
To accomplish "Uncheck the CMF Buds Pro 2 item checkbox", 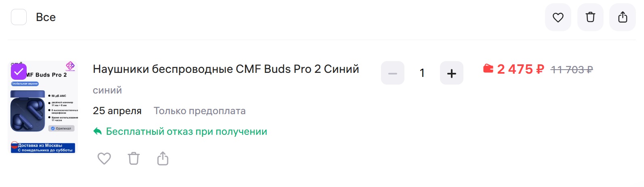I will (19, 72).
